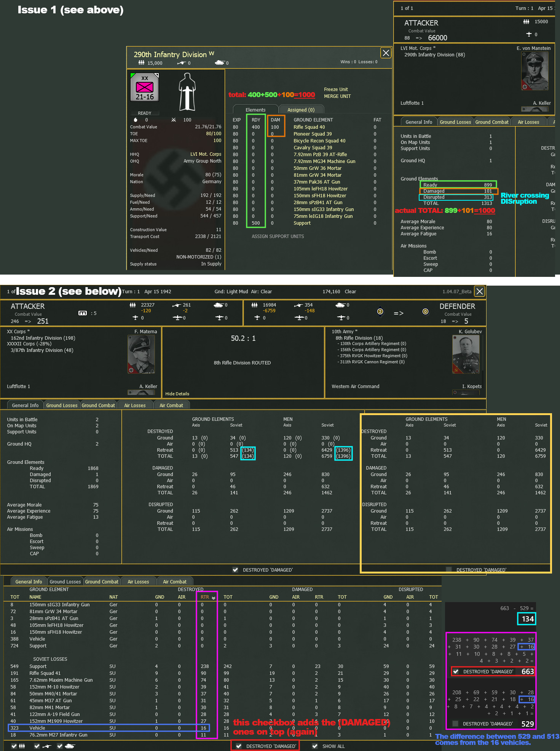Click the men icon beside 15000 in attacker report
The height and width of the screenshot is (751, 560).
tap(526, 22)
